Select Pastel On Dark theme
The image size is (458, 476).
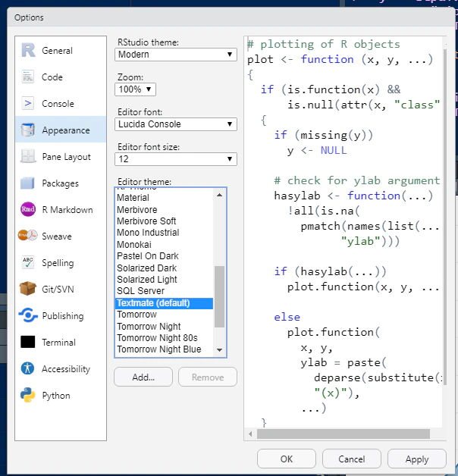[x=165, y=256]
